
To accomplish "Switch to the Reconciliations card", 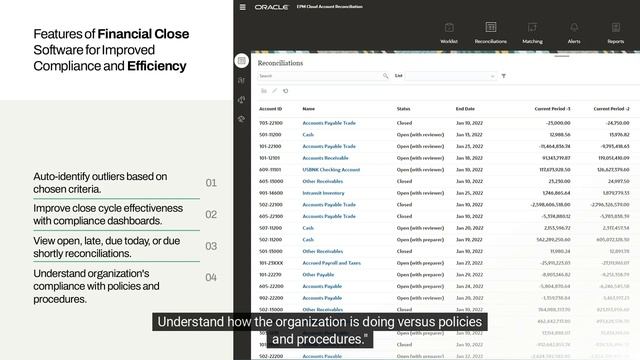I will (x=491, y=33).
